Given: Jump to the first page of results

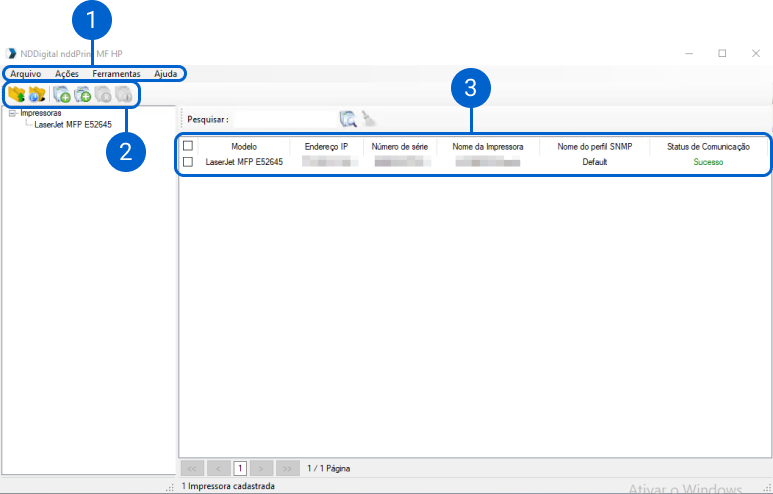Looking at the screenshot, I should 193,468.
